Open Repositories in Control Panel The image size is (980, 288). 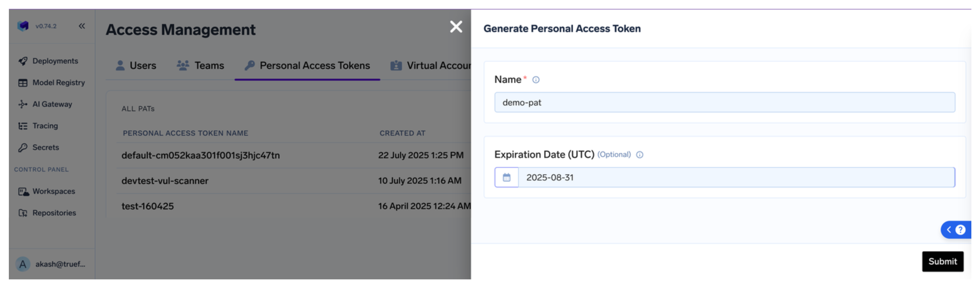[54, 213]
